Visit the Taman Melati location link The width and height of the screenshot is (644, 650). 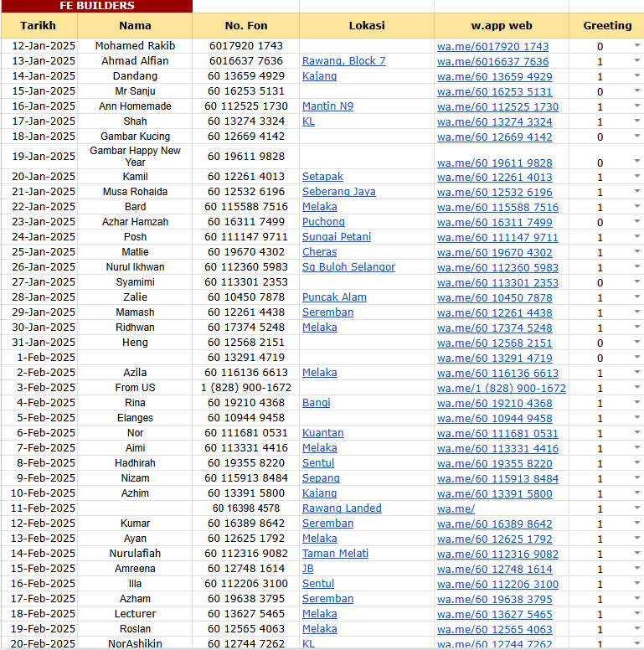(336, 554)
